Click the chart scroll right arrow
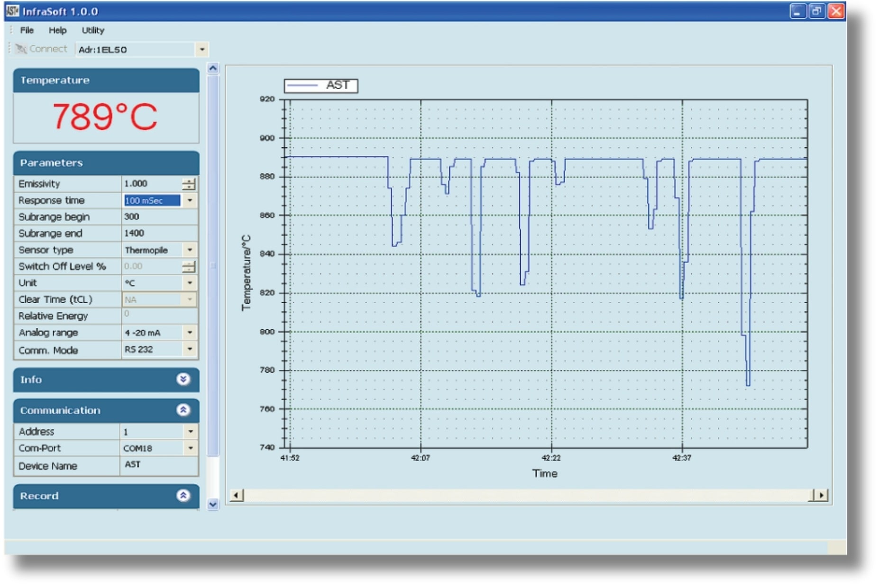Screen dimensions: 879x588 [x=821, y=496]
